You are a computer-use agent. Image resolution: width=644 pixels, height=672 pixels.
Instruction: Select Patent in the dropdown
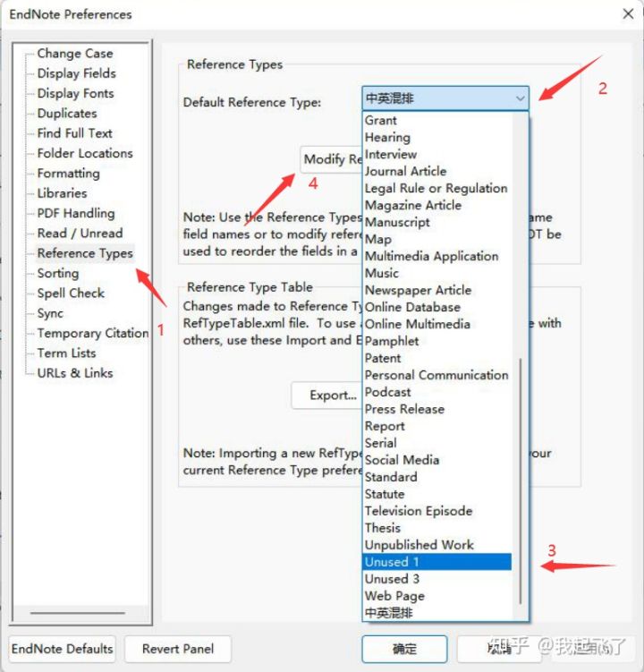pyautogui.click(x=437, y=358)
